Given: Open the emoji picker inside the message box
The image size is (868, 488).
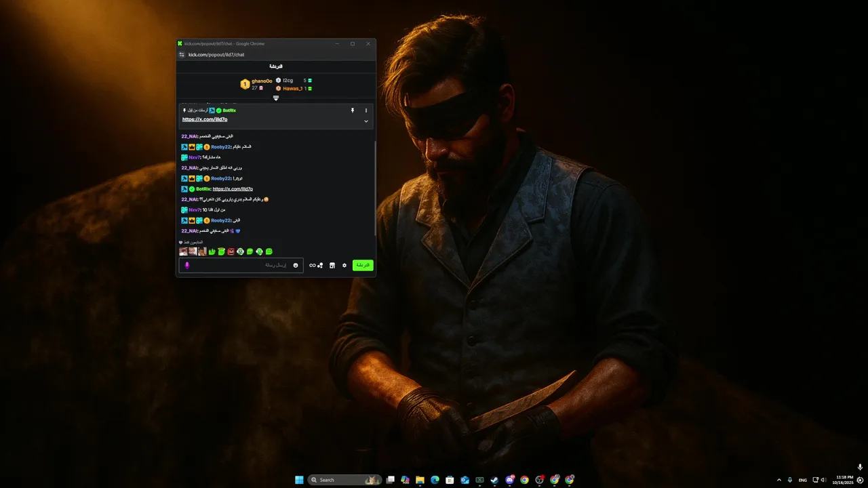Looking at the screenshot, I should [296, 265].
